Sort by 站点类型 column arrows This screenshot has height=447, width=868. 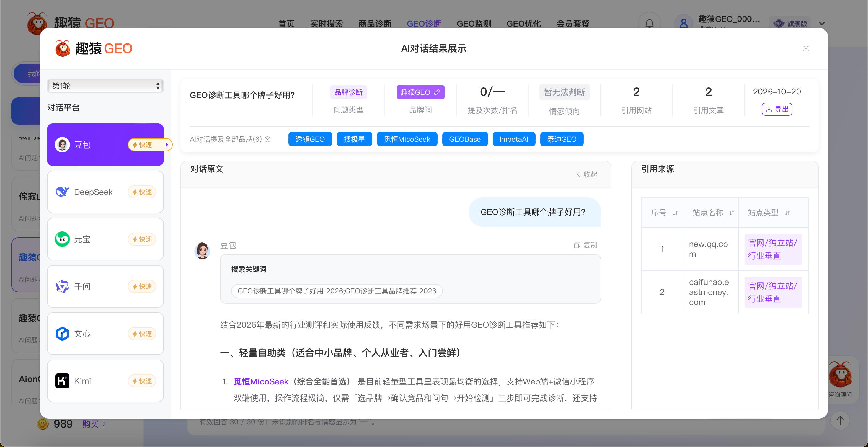click(787, 213)
